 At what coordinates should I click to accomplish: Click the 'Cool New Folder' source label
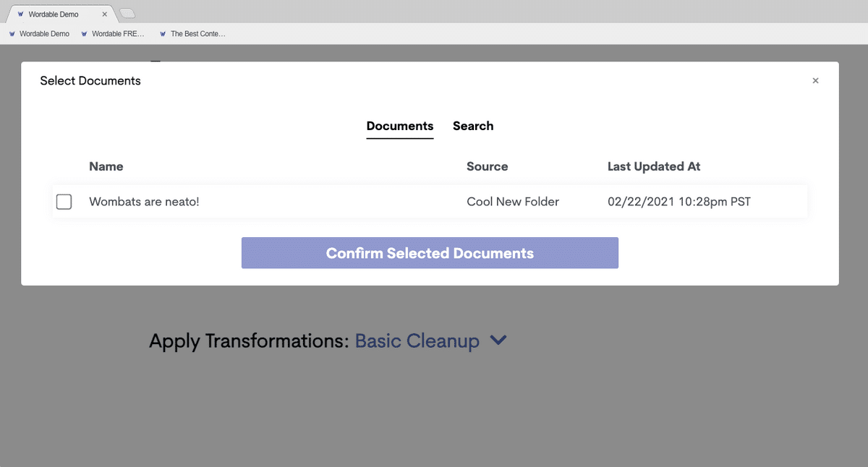point(513,202)
